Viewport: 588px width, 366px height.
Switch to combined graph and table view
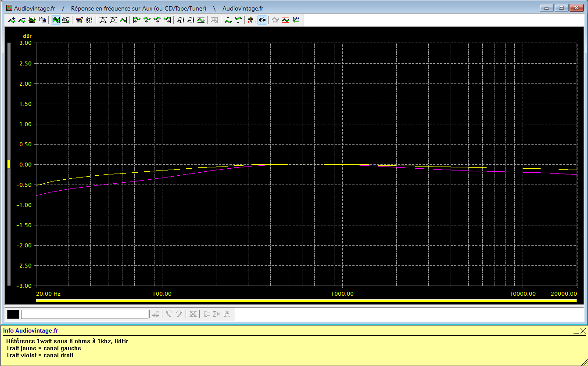(x=66, y=20)
